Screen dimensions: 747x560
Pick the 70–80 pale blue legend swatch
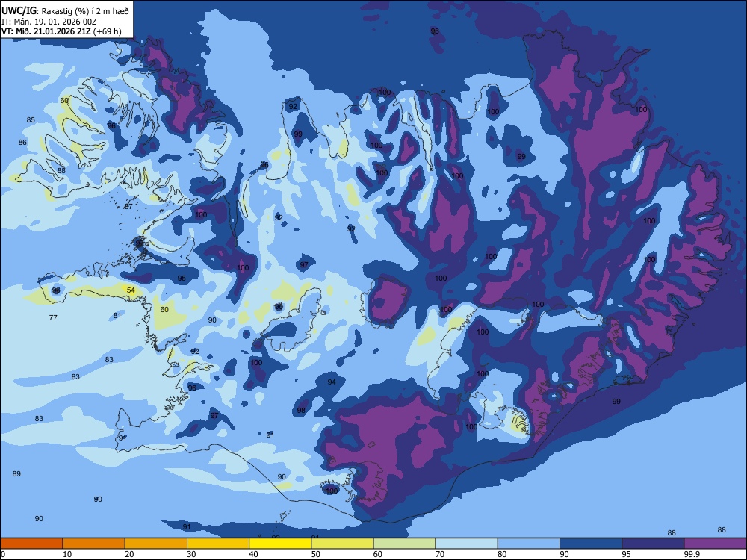coord(467,544)
